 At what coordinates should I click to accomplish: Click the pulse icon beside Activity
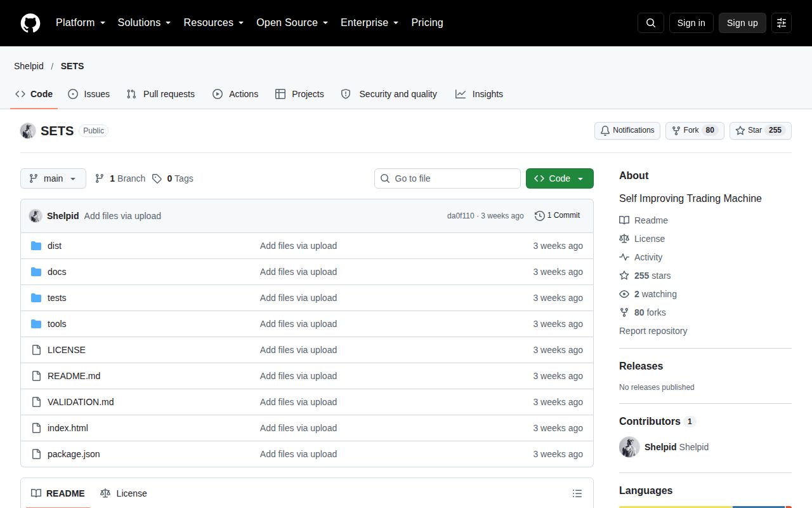point(624,257)
